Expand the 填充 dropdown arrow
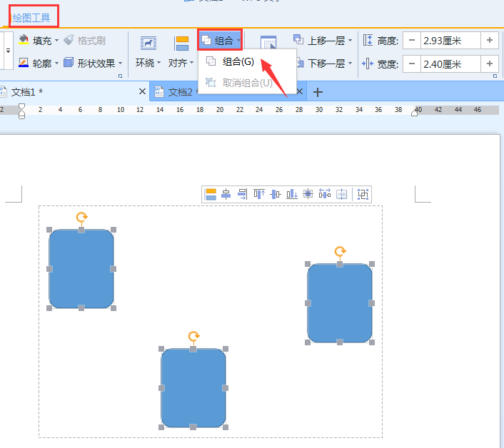This screenshot has width=504, height=448. pyautogui.click(x=57, y=40)
